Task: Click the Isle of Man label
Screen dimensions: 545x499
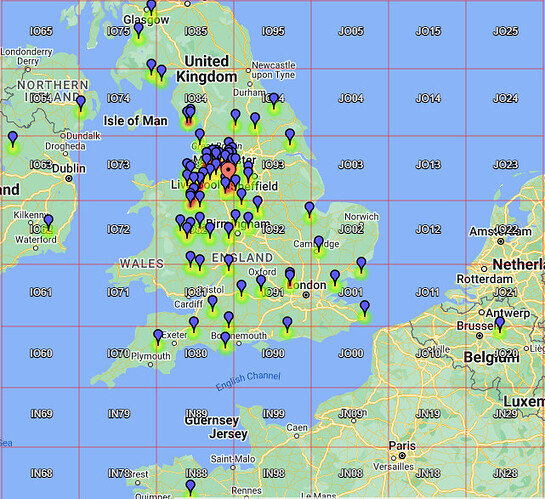Action: tap(136, 121)
